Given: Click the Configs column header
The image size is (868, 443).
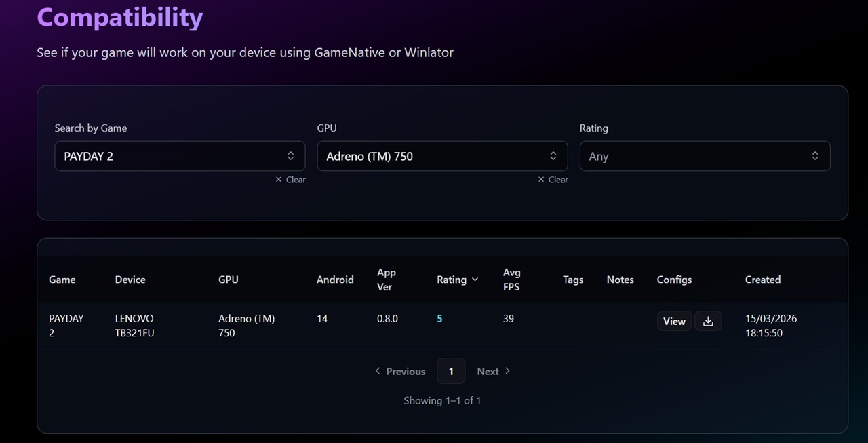Looking at the screenshot, I should (674, 280).
